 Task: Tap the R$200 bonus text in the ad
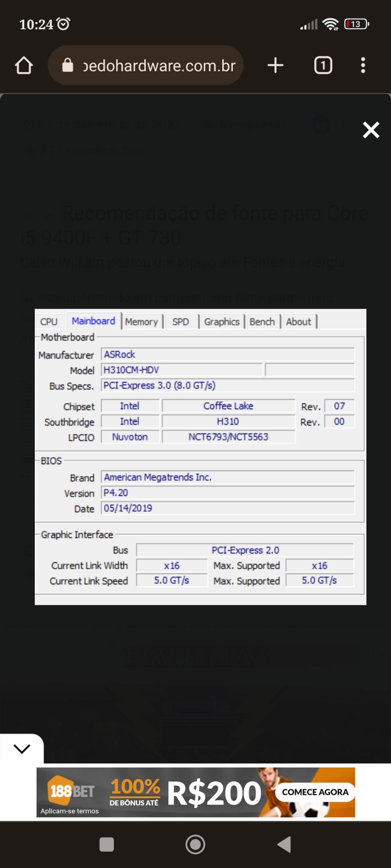click(214, 793)
